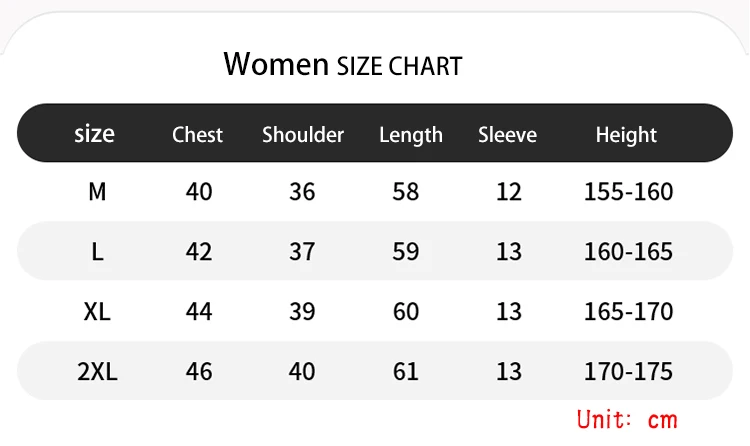This screenshot has width=750, height=446.
Task: Click the red Unit: cm label
Action: click(x=627, y=420)
